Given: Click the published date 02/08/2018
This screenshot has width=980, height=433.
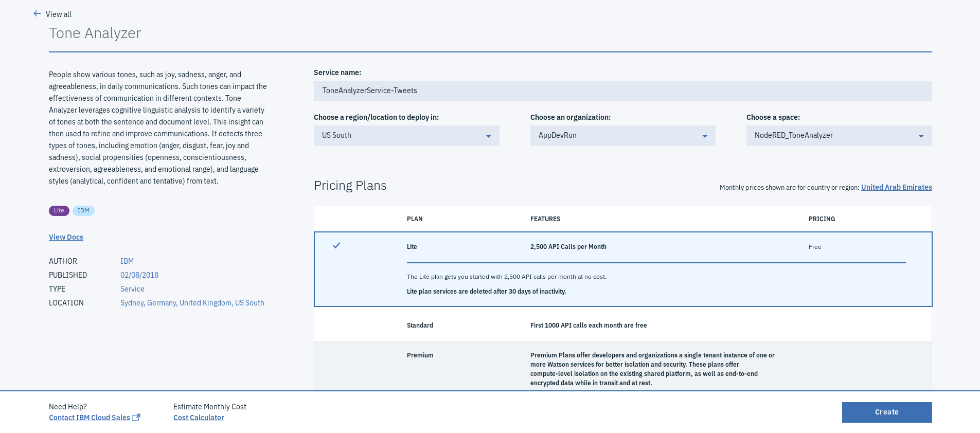Looking at the screenshot, I should pos(139,275).
